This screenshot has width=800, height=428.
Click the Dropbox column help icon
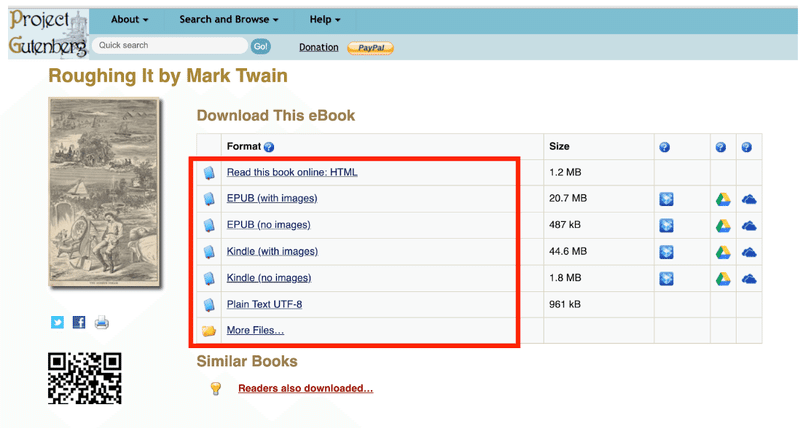click(664, 147)
